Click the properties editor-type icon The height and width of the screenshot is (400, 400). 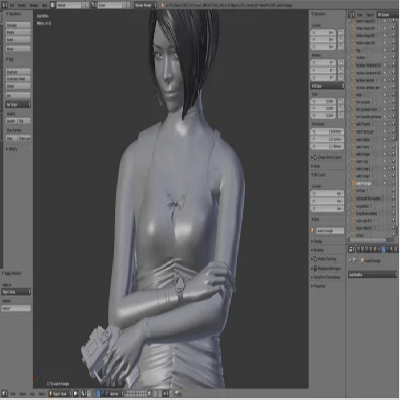coord(351,249)
